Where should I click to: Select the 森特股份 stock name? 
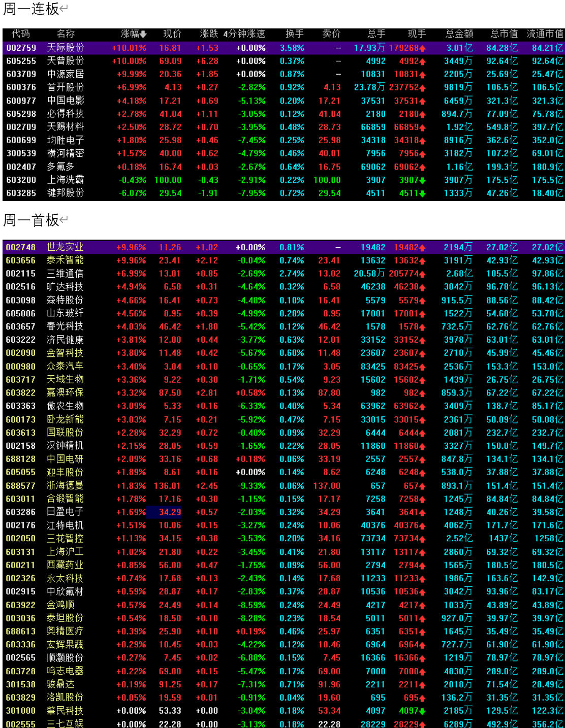66,300
